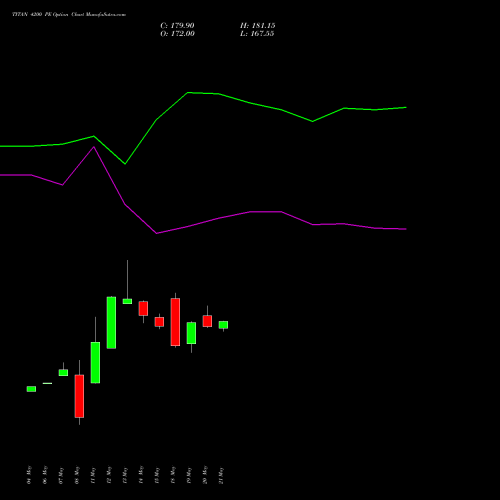500x500 pixels.
Task: Select the 21 May last green candle
Action: click(x=223, y=325)
